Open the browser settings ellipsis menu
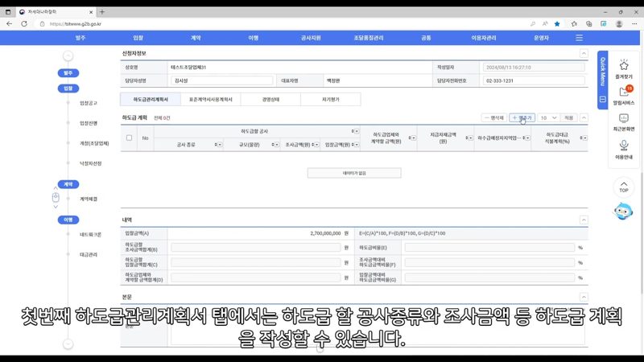This screenshot has width=644, height=362. [x=634, y=24]
